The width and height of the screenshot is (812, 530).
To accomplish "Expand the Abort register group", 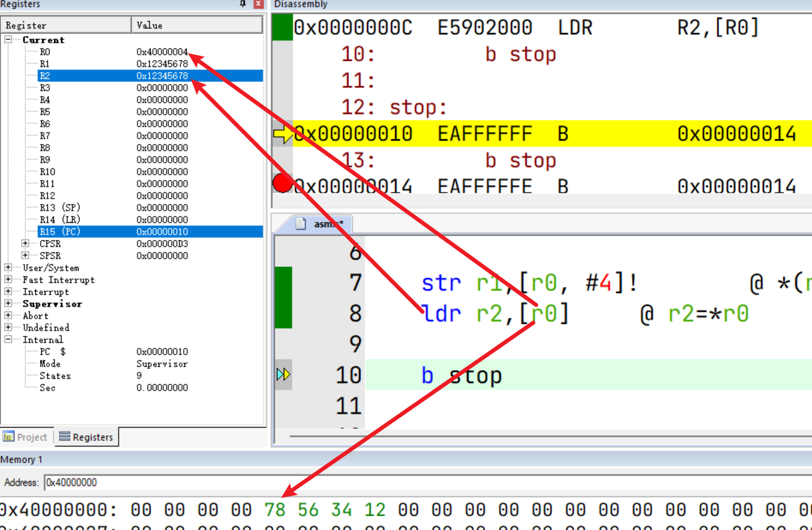I will (8, 315).
